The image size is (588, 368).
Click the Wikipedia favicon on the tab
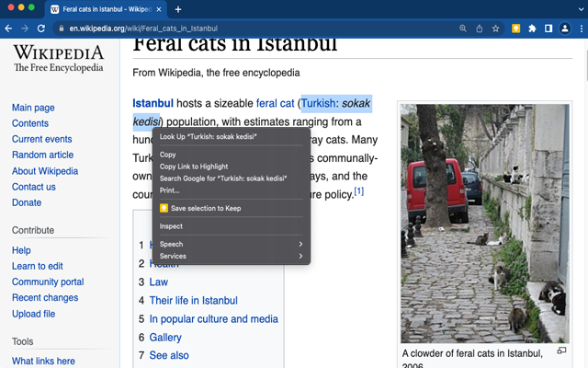(x=55, y=9)
